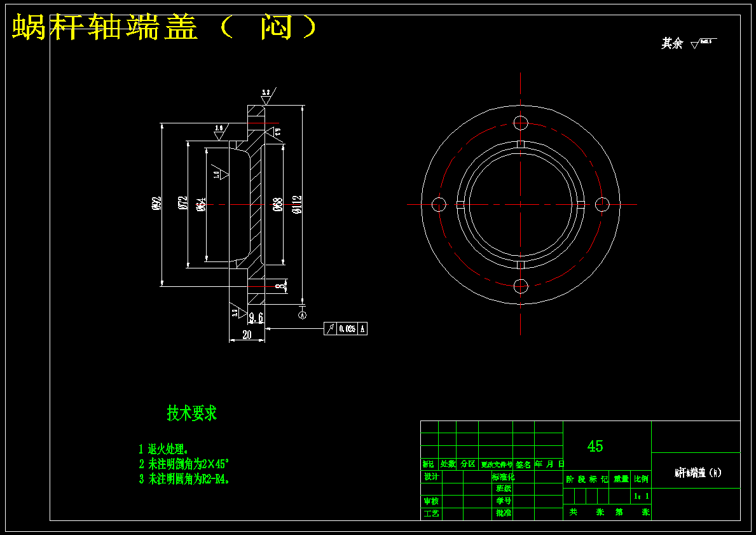Screen dimensions: 756x535
Task: Select the runout symbol in tolerance frame
Action: (x=330, y=328)
